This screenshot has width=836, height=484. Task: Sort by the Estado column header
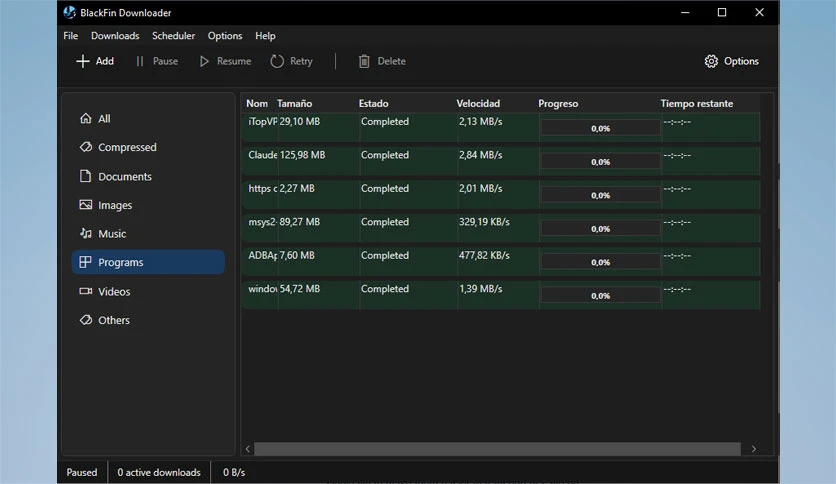click(x=373, y=103)
